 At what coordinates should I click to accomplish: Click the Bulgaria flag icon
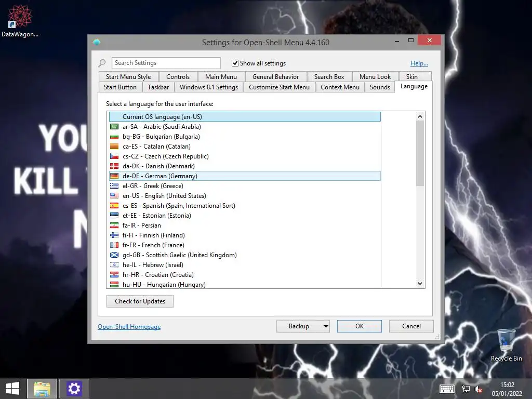(114, 137)
